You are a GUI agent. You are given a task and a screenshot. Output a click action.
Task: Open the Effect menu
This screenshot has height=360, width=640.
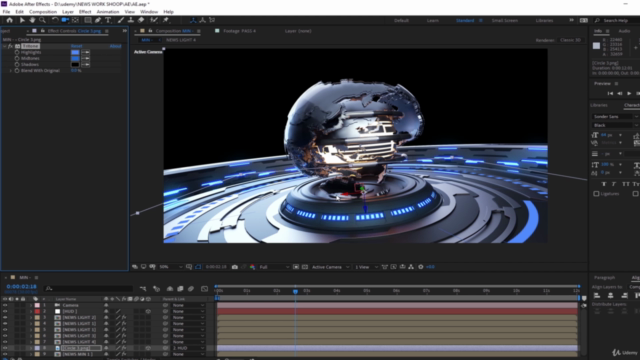(85, 12)
